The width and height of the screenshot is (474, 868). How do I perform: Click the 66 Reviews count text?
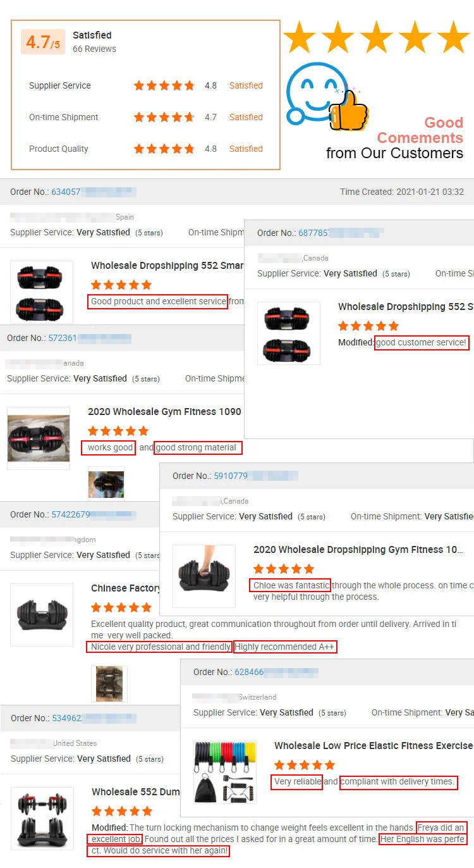click(x=94, y=49)
